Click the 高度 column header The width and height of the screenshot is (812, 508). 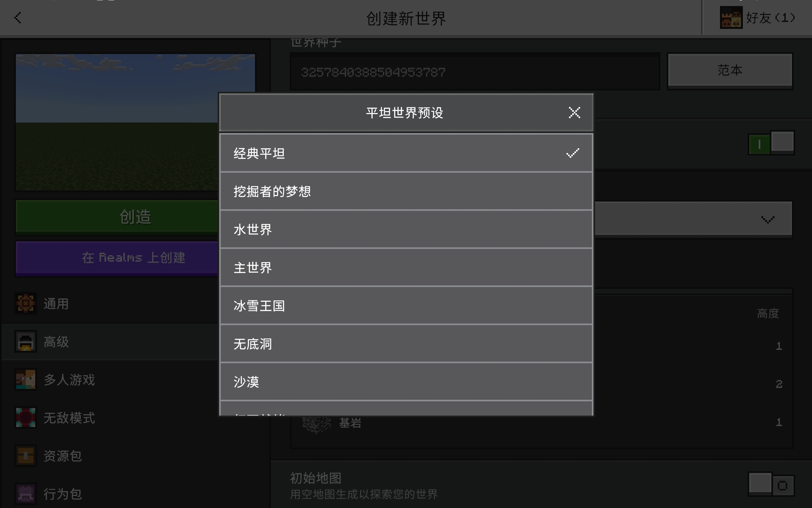coord(768,313)
